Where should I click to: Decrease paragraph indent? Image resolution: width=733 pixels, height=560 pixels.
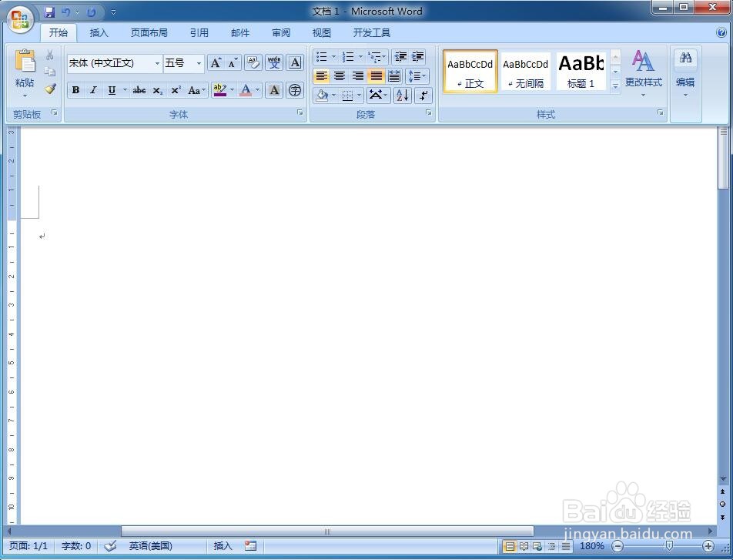(400, 57)
